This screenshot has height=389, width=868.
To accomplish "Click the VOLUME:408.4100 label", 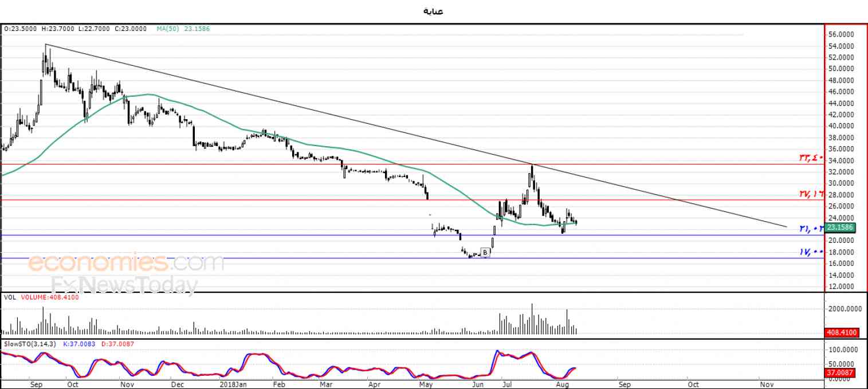I will tap(50, 297).
